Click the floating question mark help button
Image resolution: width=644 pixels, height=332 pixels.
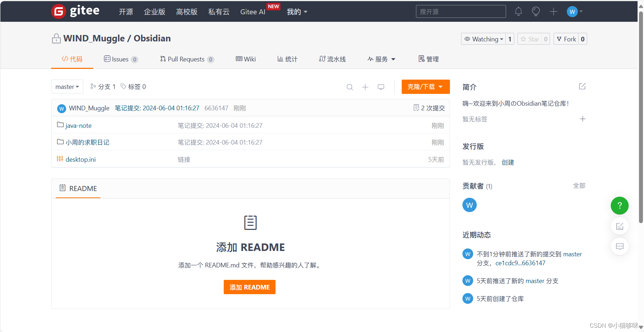pyautogui.click(x=619, y=206)
